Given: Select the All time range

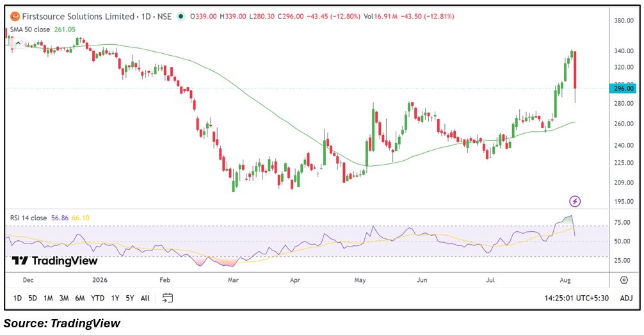Looking at the screenshot, I should (145, 298).
